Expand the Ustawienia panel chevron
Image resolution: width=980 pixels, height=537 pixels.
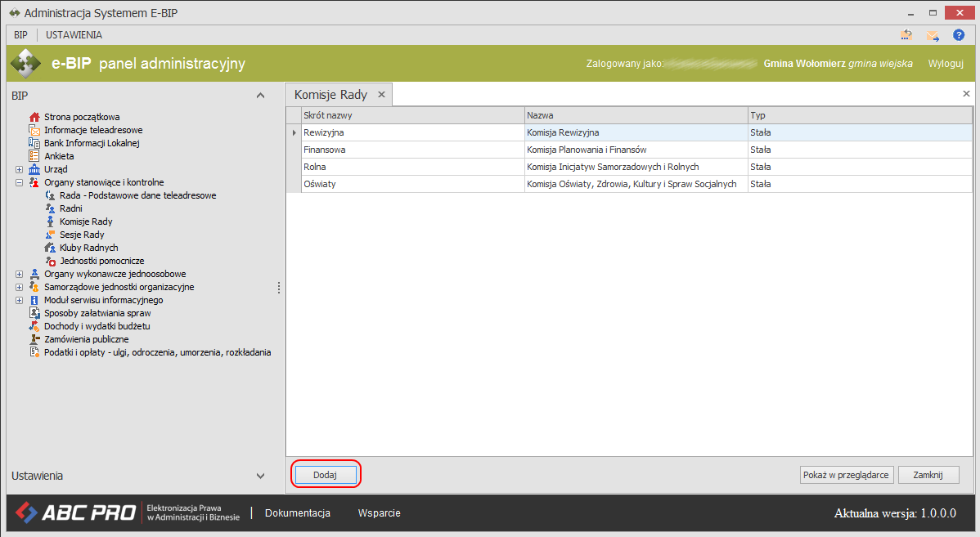coord(261,476)
